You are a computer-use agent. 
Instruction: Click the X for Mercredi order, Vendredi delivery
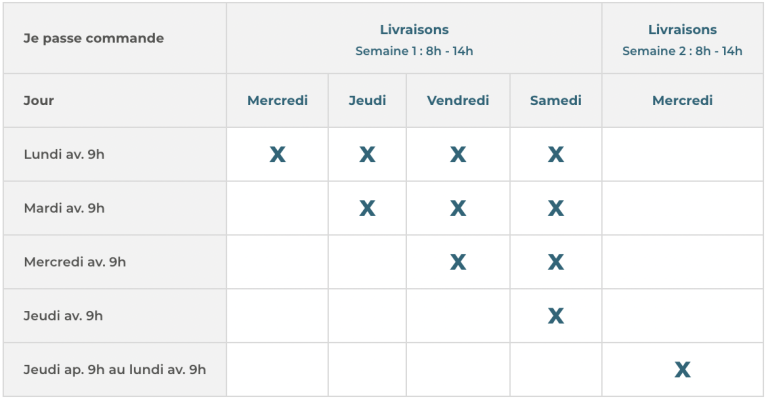(458, 262)
